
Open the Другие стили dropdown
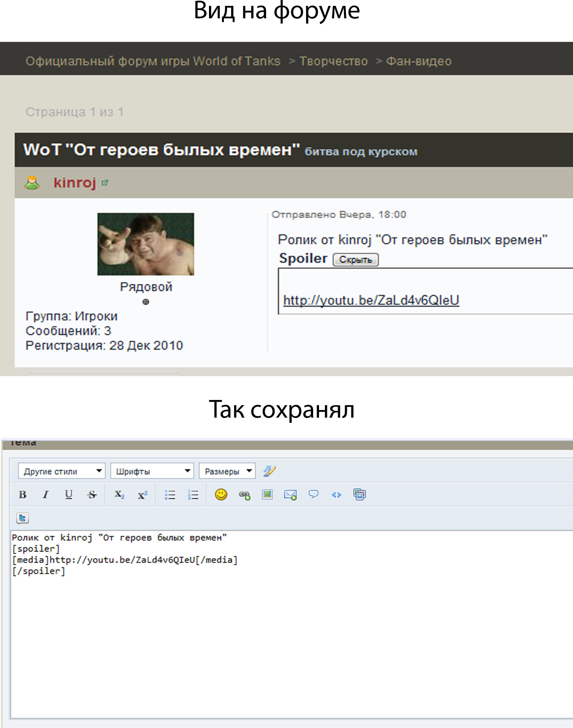[x=62, y=471]
